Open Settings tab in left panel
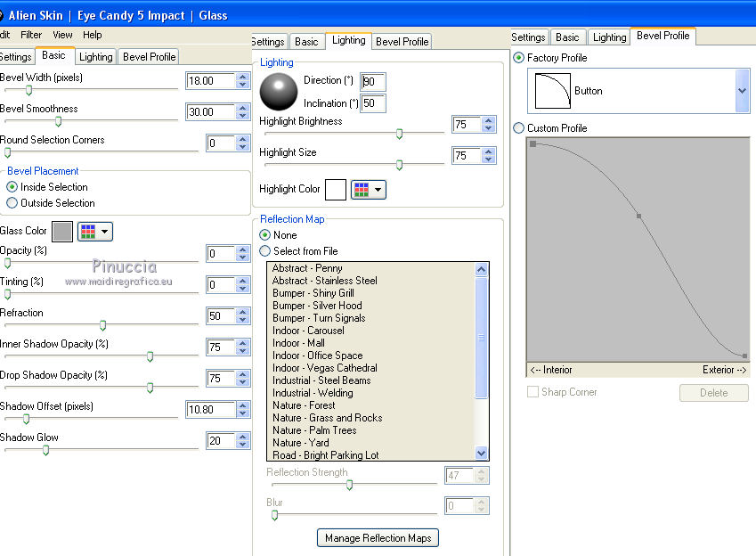 [16, 57]
